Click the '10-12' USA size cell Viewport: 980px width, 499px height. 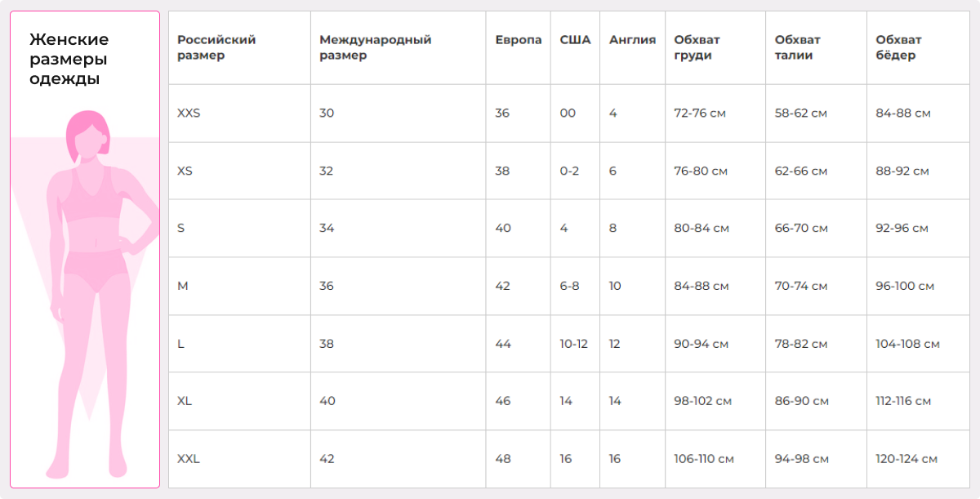tap(573, 344)
